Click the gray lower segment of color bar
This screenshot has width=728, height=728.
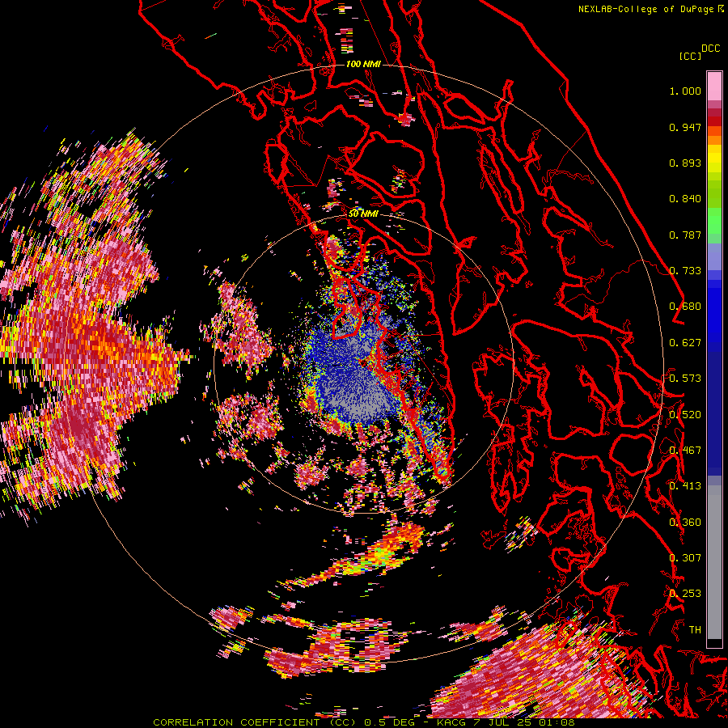coord(714,562)
